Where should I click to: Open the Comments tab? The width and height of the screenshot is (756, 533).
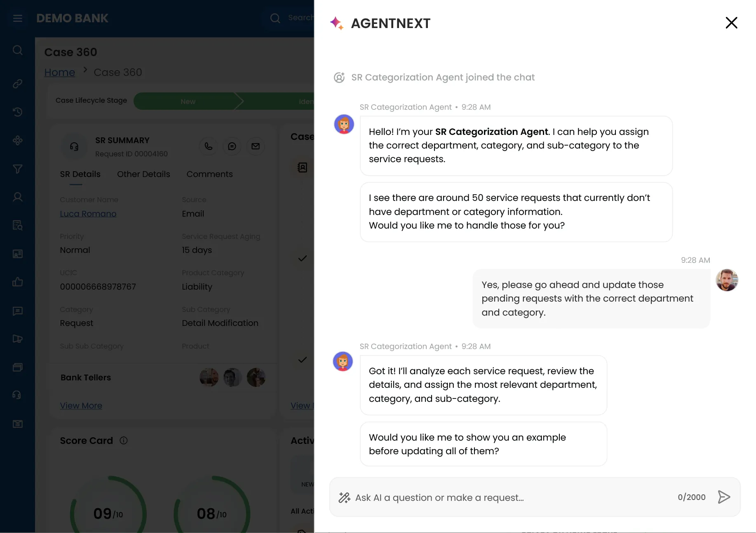(209, 174)
